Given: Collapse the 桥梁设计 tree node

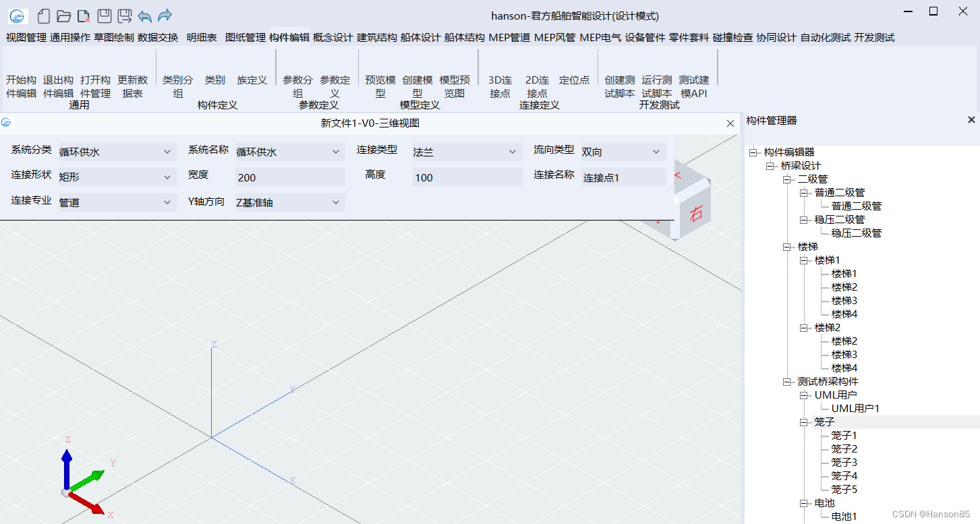Looking at the screenshot, I should [x=770, y=166].
